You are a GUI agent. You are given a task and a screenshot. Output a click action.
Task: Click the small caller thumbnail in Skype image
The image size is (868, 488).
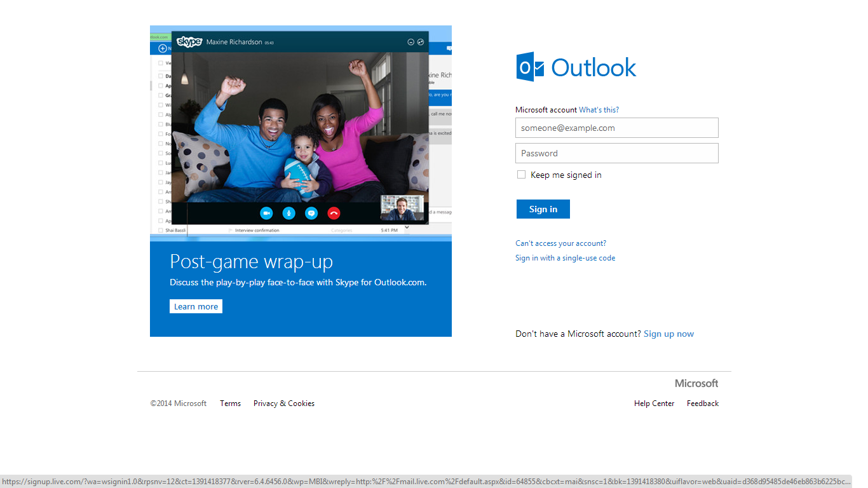402,208
